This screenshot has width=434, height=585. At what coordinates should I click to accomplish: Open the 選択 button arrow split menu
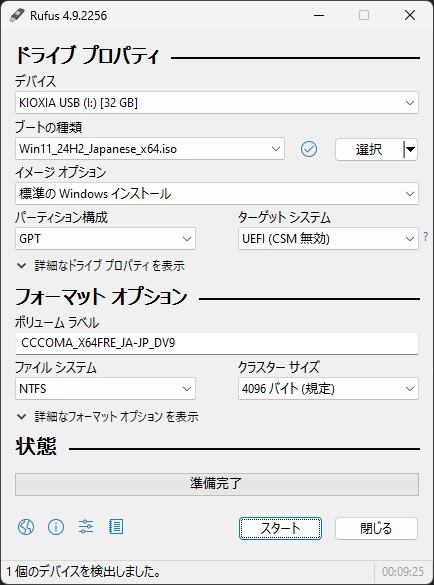coord(410,150)
